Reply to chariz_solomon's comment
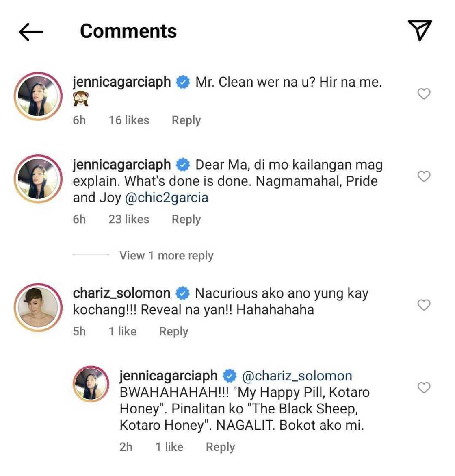Image resolution: width=455 pixels, height=476 pixels. coord(173,332)
